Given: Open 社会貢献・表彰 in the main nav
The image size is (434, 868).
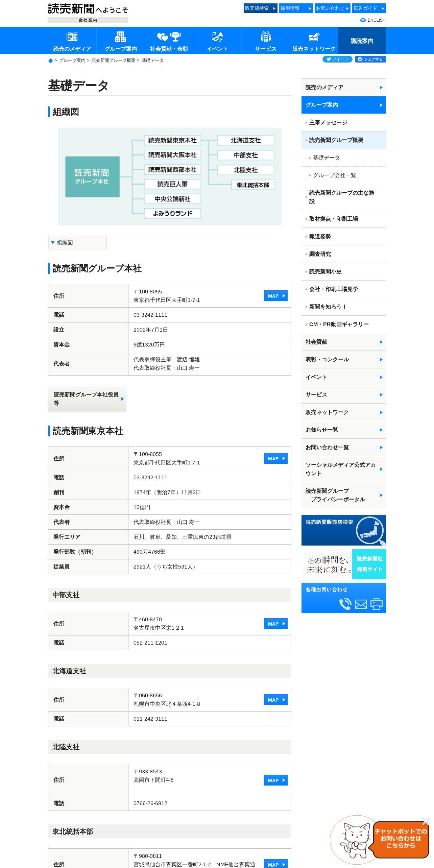Looking at the screenshot, I should (169, 41).
